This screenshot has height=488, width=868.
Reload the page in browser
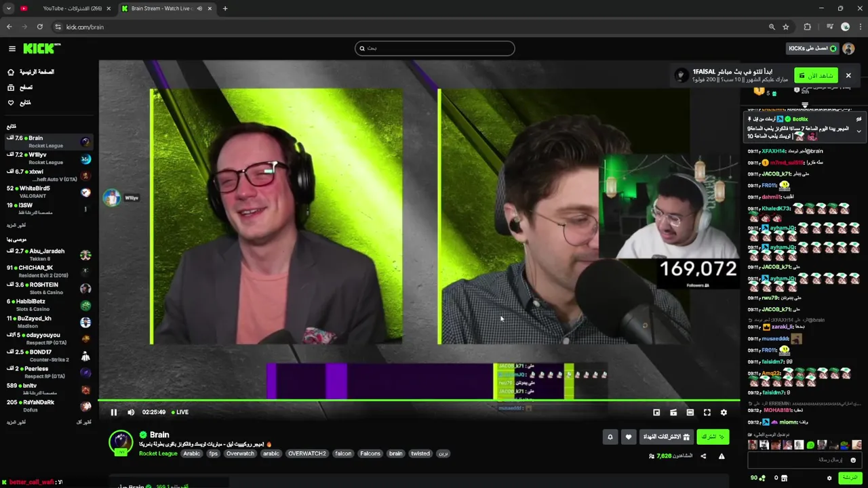tap(40, 27)
